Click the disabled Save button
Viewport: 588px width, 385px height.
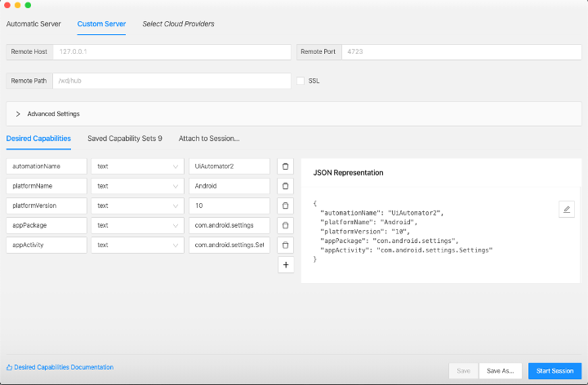[x=464, y=371]
